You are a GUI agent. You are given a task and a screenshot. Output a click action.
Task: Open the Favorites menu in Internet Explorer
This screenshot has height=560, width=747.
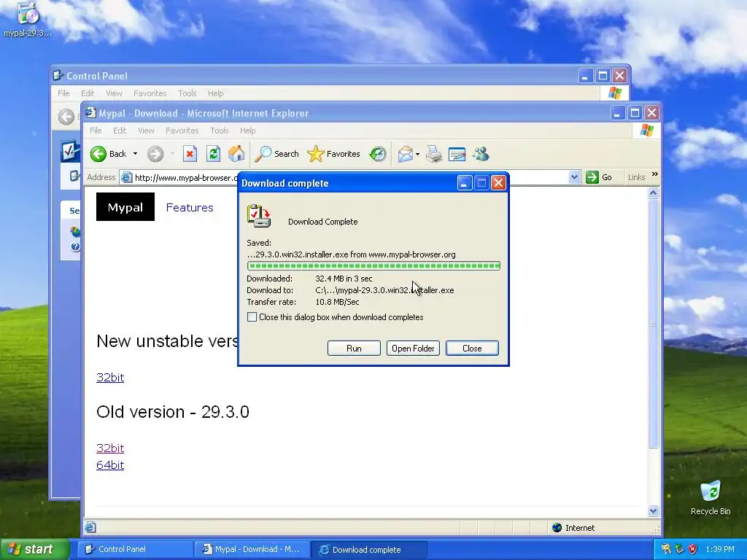point(182,131)
